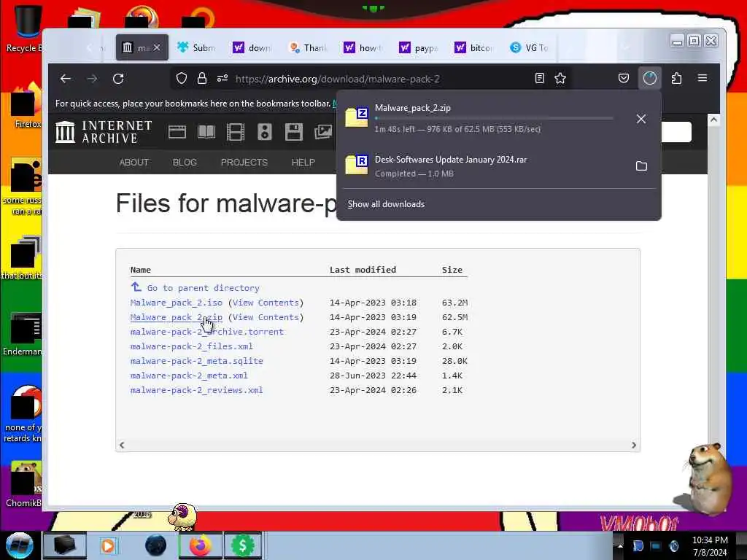747x560 pixels.
Task: Switch to the Yahoo bitcoi tab
Action: [x=474, y=47]
